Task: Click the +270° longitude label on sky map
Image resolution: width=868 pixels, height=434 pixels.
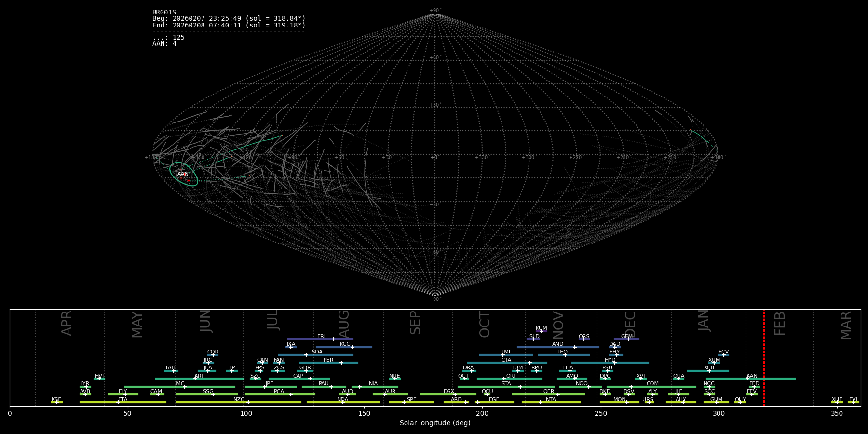Action: click(575, 158)
